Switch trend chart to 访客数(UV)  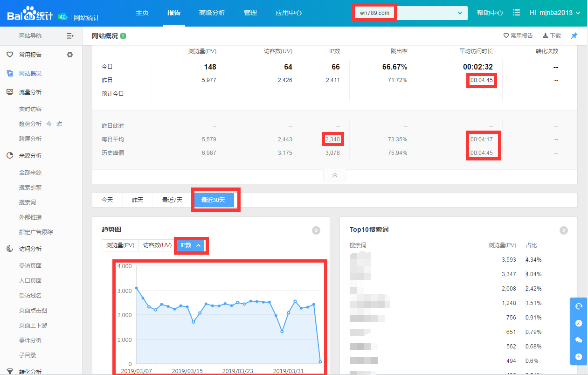pos(157,245)
